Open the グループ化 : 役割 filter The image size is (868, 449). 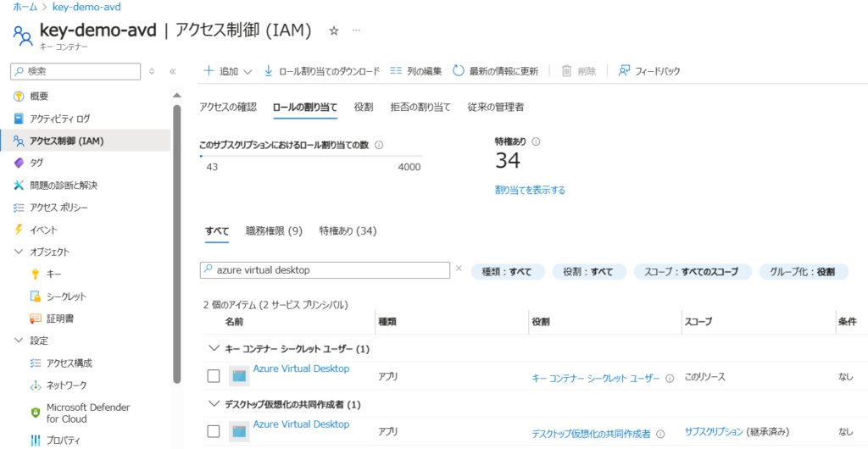click(x=804, y=271)
